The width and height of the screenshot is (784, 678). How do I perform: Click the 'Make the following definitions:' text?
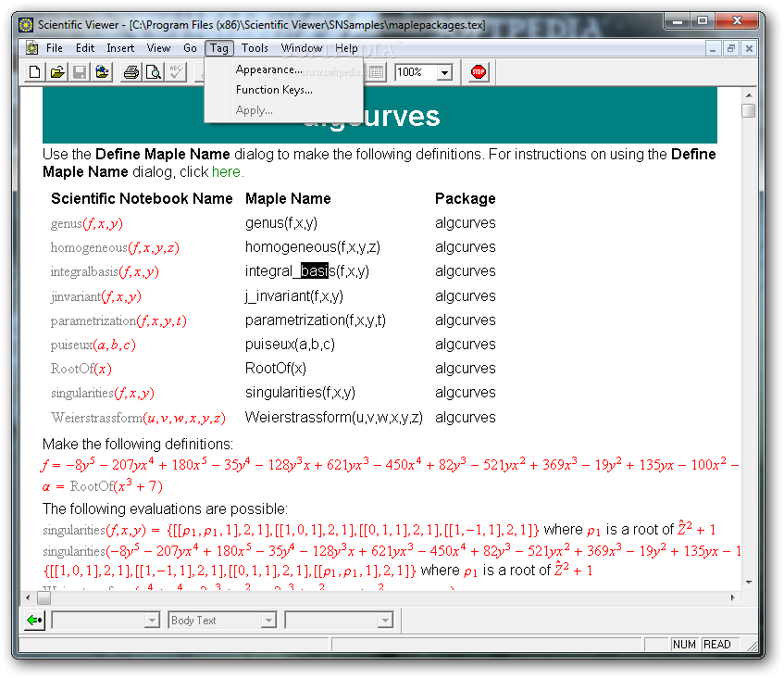pyautogui.click(x=138, y=445)
